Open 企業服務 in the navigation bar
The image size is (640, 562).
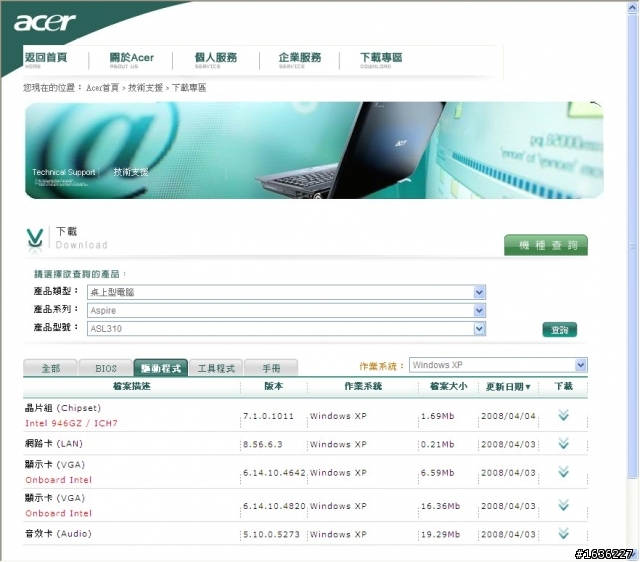click(x=300, y=60)
